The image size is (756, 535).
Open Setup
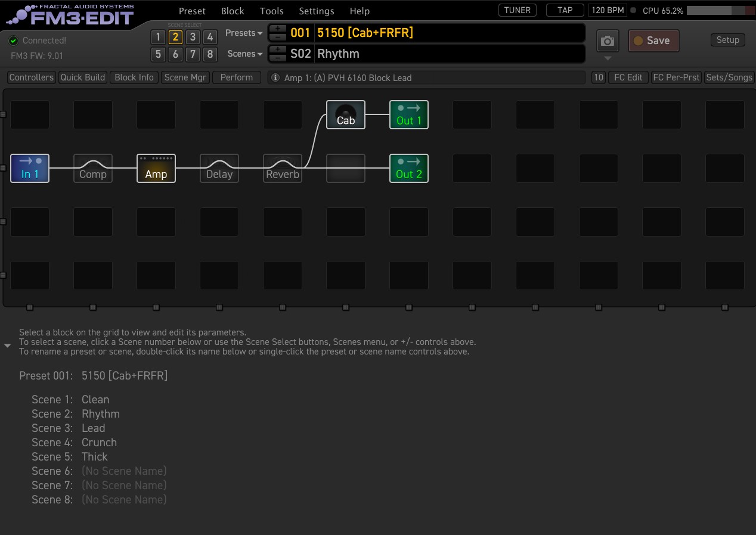click(727, 40)
